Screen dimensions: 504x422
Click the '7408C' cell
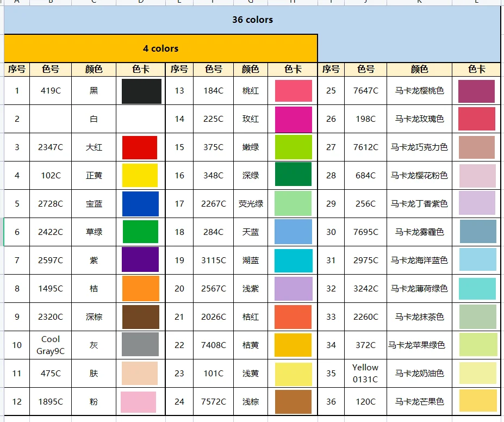214,345
